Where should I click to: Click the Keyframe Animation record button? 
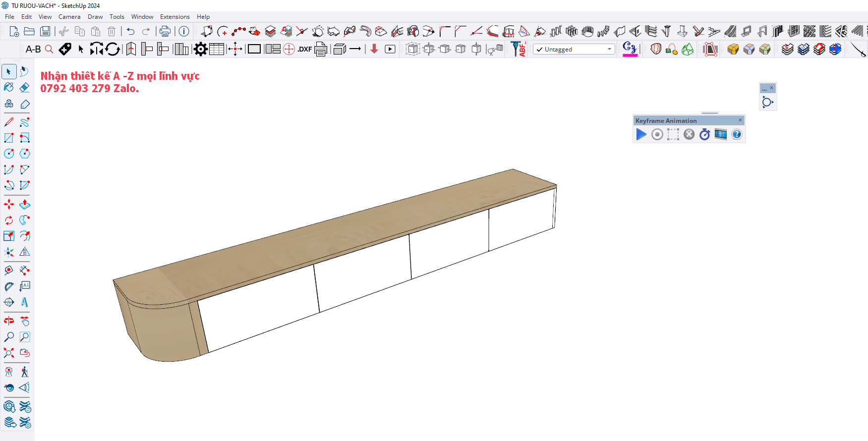pyautogui.click(x=657, y=134)
